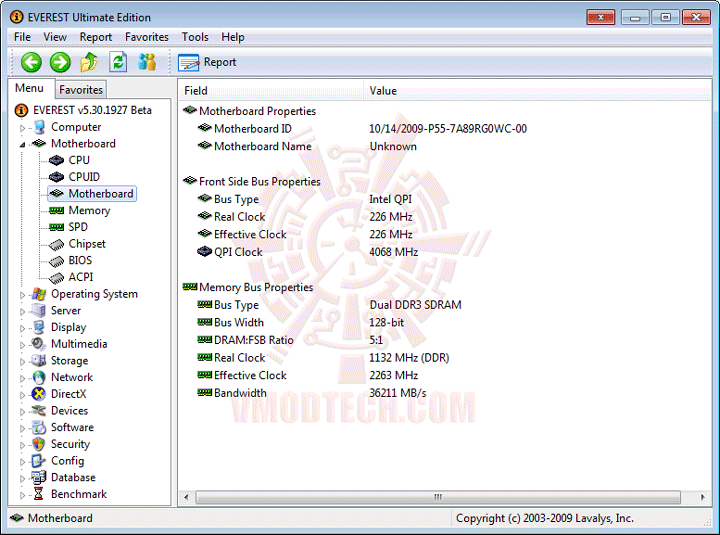This screenshot has height=535, width=720.
Task: Select the Config tree item
Action: (68, 461)
